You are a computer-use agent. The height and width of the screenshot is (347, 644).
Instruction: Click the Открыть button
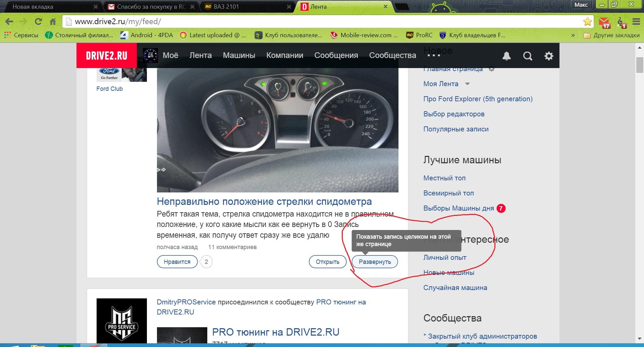(x=328, y=262)
